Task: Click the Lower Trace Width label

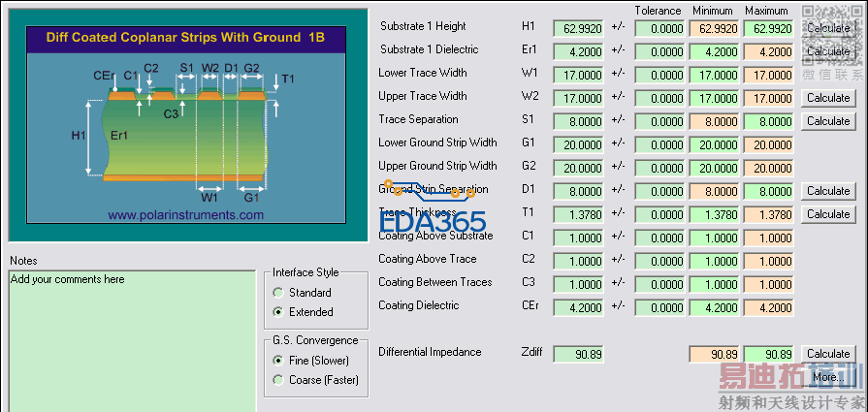Action: (x=423, y=73)
